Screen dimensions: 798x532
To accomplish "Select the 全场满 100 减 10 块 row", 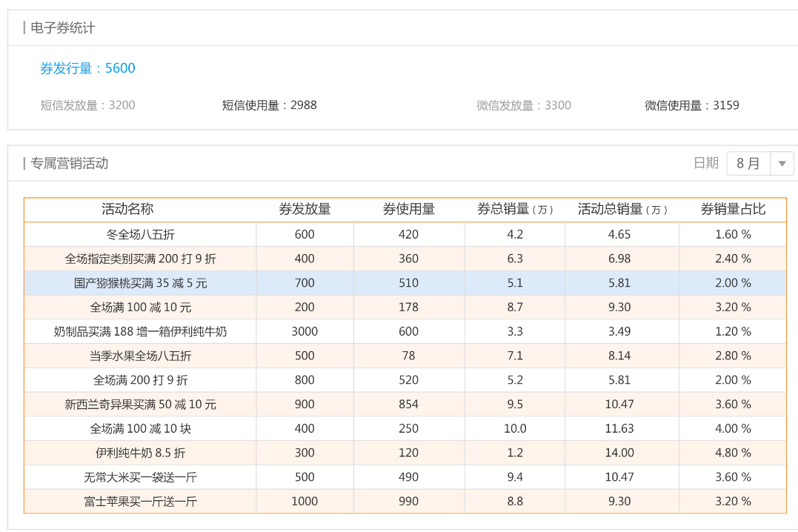I will tap(405, 429).
